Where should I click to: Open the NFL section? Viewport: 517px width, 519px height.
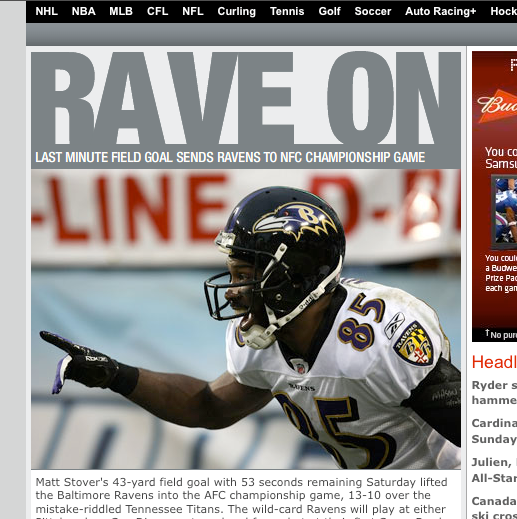pos(193,11)
